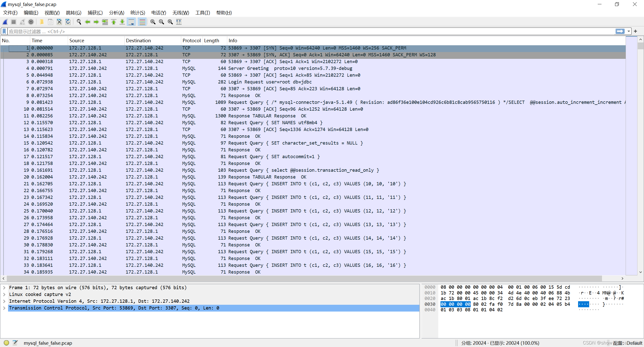Screen dimensions: 644x347
Task: Sort by Protocol column header
Action: pos(191,40)
